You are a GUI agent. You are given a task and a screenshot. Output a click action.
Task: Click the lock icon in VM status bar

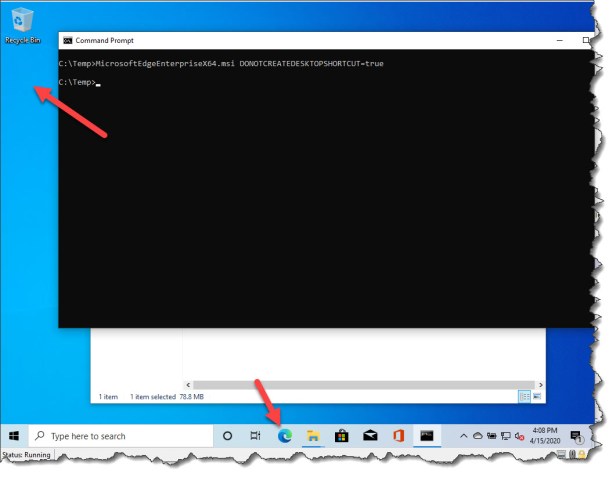[x=582, y=455]
